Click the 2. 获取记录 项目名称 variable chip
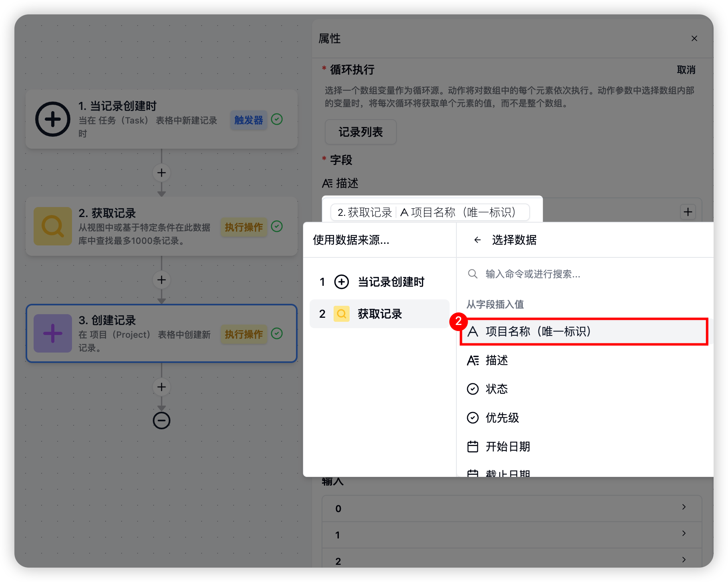This screenshot has height=582, width=728. pos(430,212)
